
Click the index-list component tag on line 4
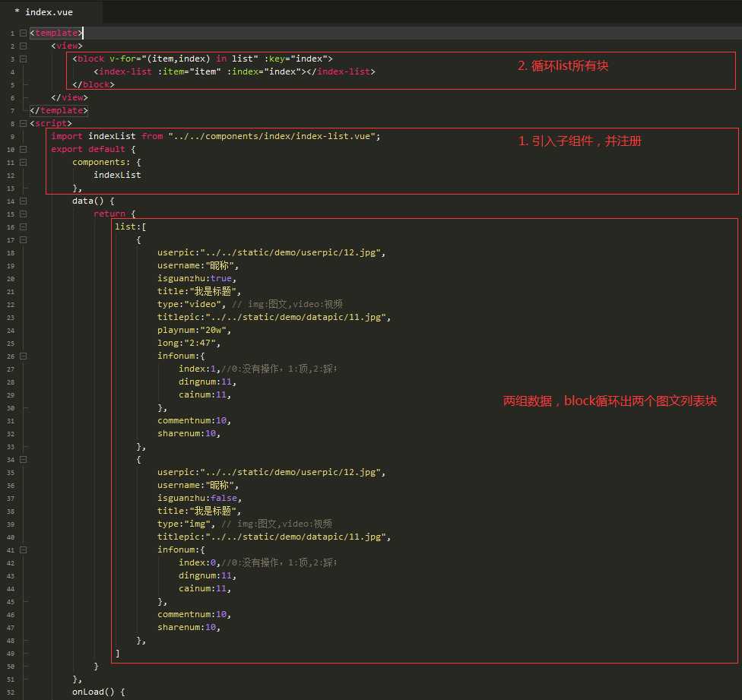[x=234, y=72]
